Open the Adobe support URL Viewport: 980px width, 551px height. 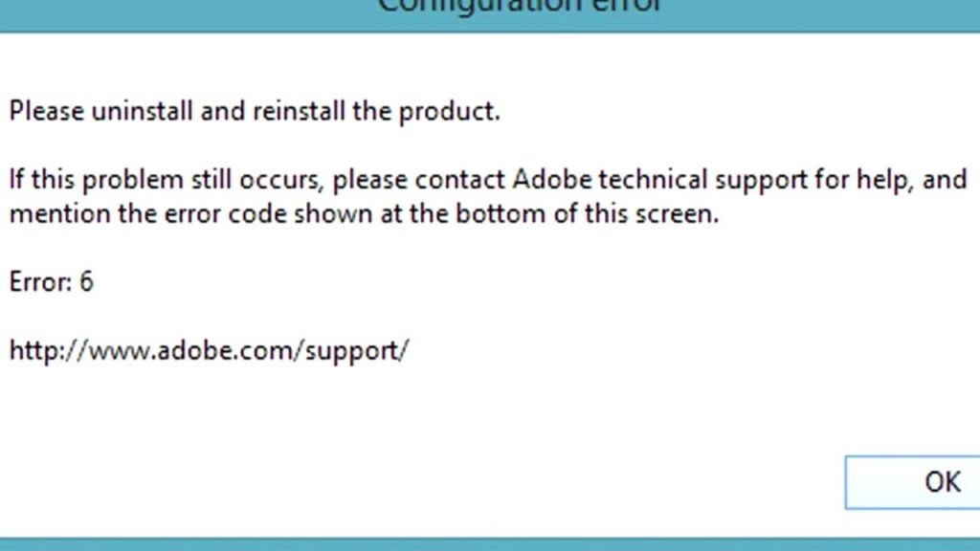(209, 351)
